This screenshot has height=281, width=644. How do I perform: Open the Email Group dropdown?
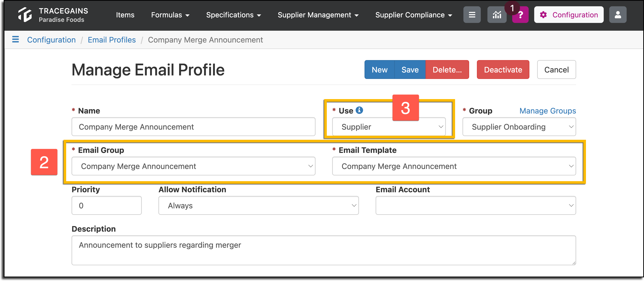point(193,166)
